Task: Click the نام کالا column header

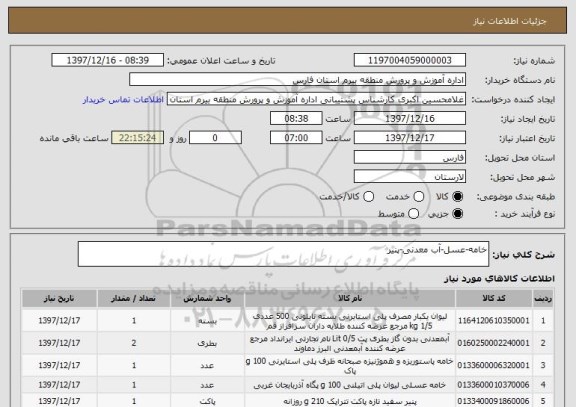Action: (350, 298)
